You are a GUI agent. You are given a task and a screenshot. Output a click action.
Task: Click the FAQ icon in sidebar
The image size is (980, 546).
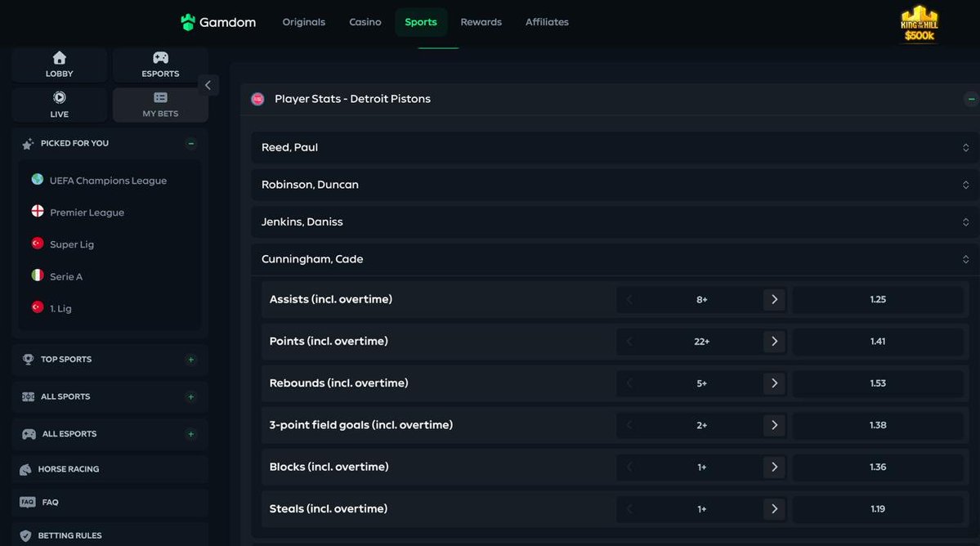28,502
